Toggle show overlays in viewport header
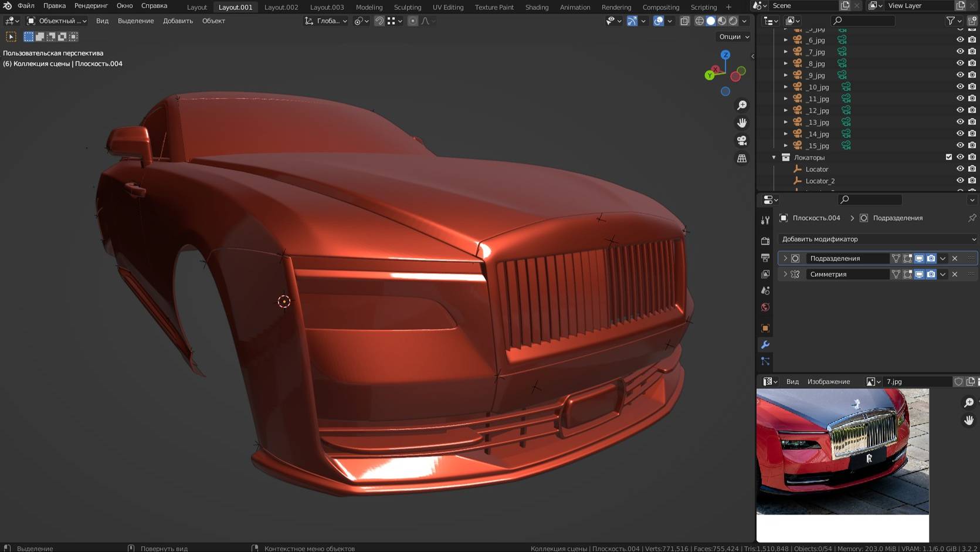The width and height of the screenshot is (980, 552). tap(659, 21)
